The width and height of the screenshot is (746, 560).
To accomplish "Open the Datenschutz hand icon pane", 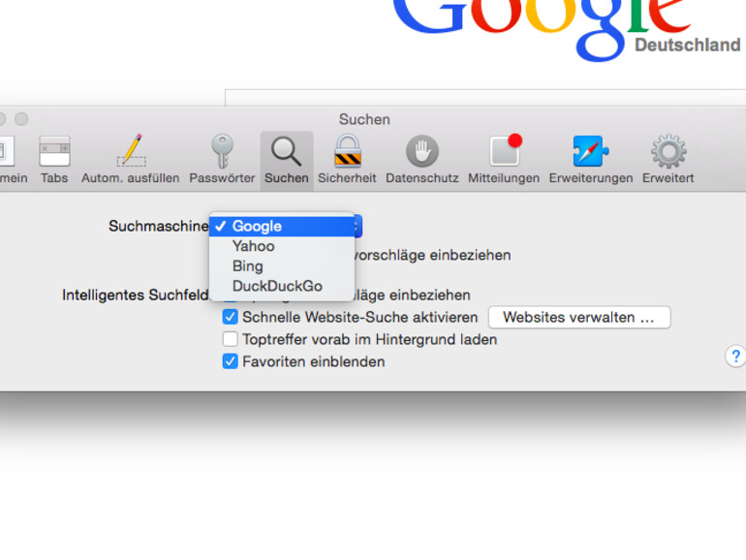I will (422, 160).
